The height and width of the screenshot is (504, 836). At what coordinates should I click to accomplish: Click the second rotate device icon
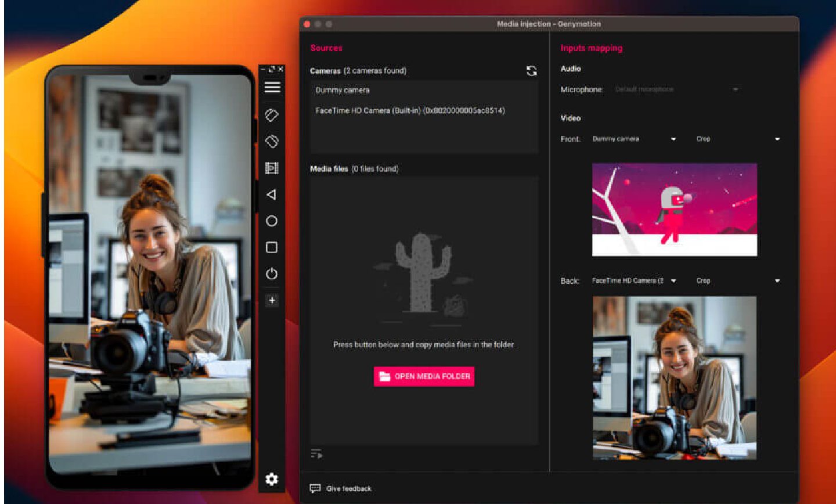coord(272,141)
